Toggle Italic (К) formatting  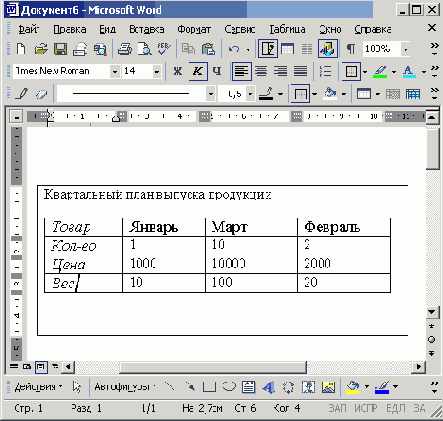pos(198,71)
